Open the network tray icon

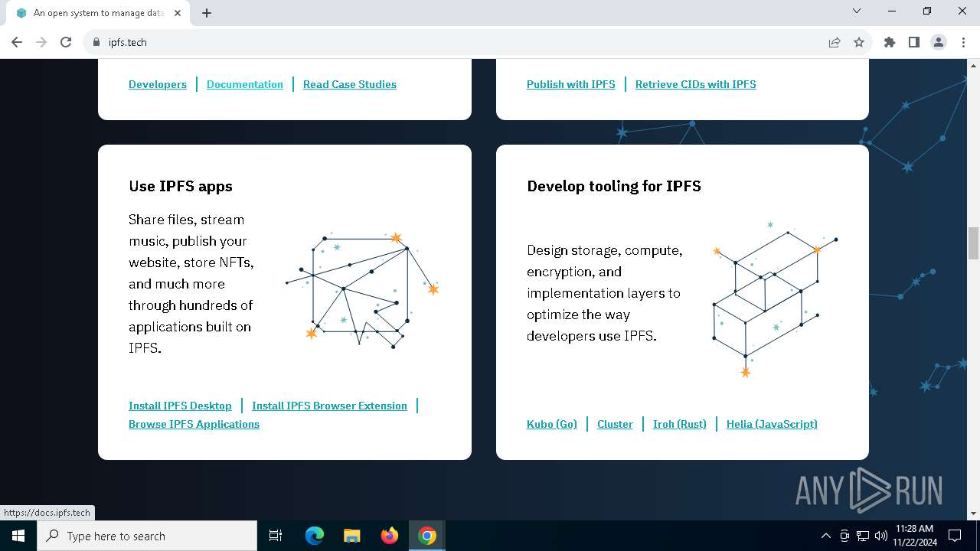[x=863, y=536]
